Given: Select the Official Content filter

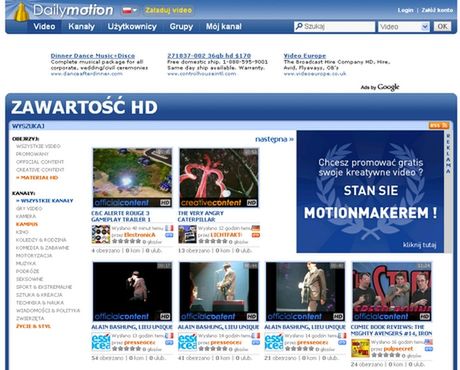Looking at the screenshot, I should pos(40,162).
